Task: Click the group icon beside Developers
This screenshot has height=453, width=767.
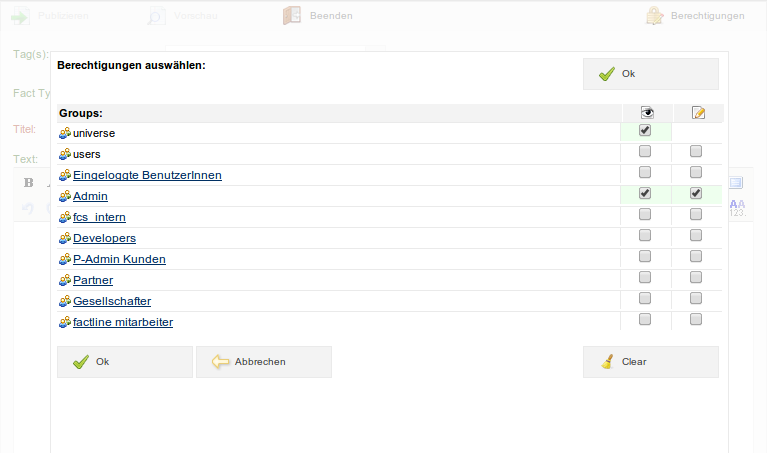Action: [x=65, y=238]
